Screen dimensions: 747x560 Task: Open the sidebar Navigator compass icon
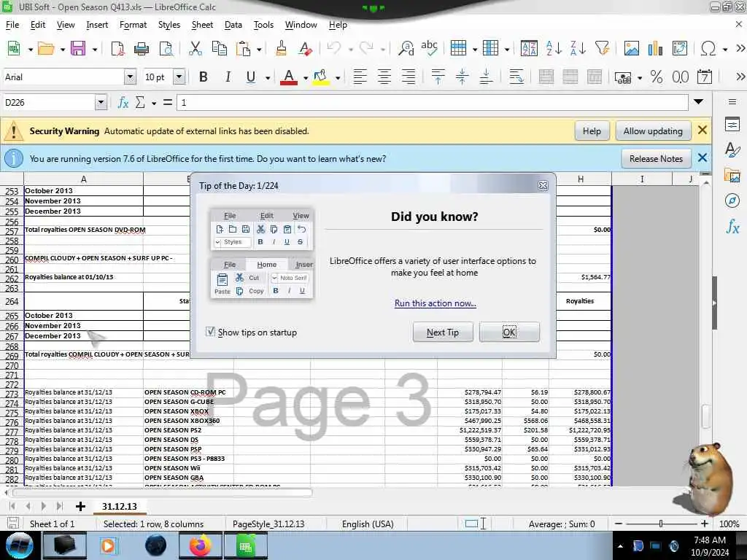pos(732,201)
